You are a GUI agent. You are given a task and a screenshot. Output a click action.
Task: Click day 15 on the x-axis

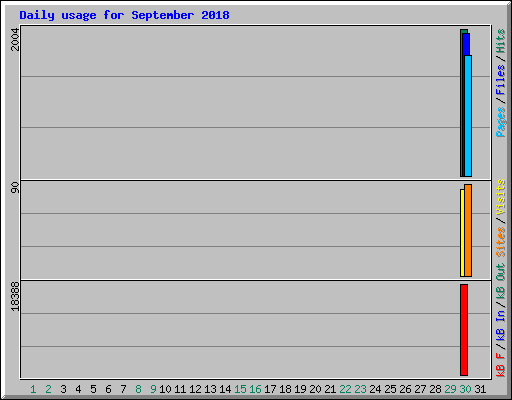(x=240, y=389)
